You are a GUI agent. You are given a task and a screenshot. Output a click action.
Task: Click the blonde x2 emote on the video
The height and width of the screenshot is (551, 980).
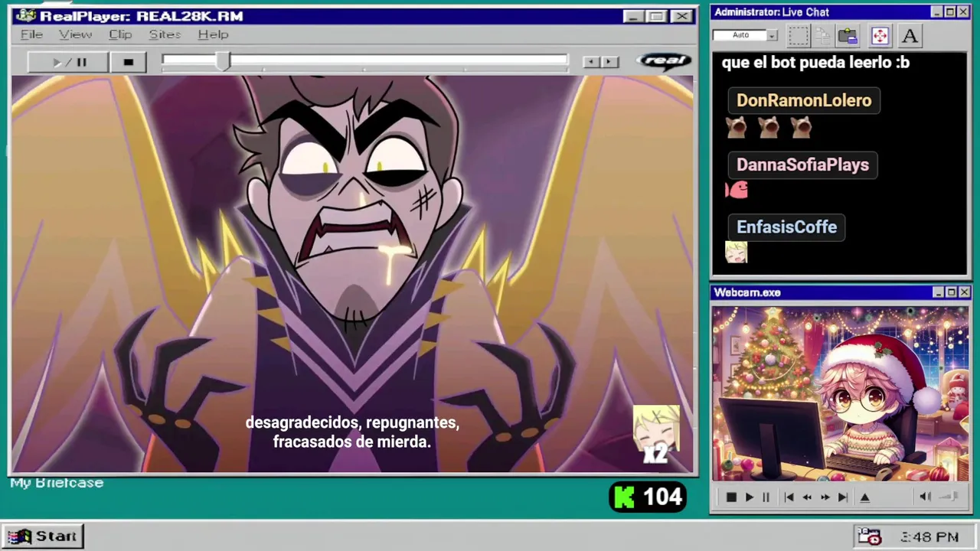(656, 435)
